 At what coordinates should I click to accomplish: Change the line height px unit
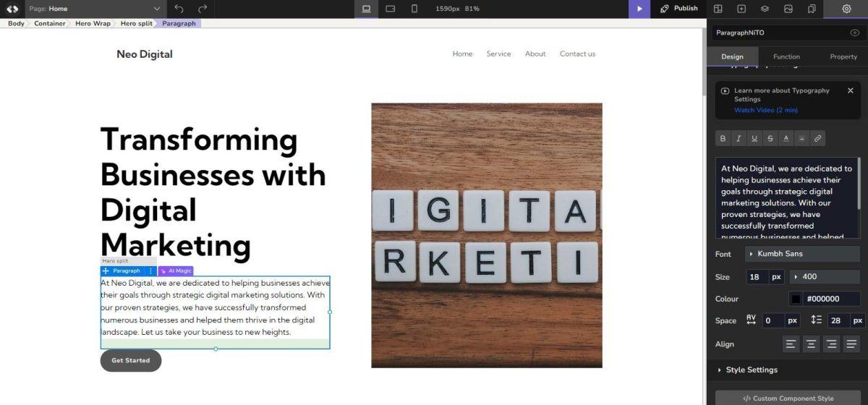point(858,320)
